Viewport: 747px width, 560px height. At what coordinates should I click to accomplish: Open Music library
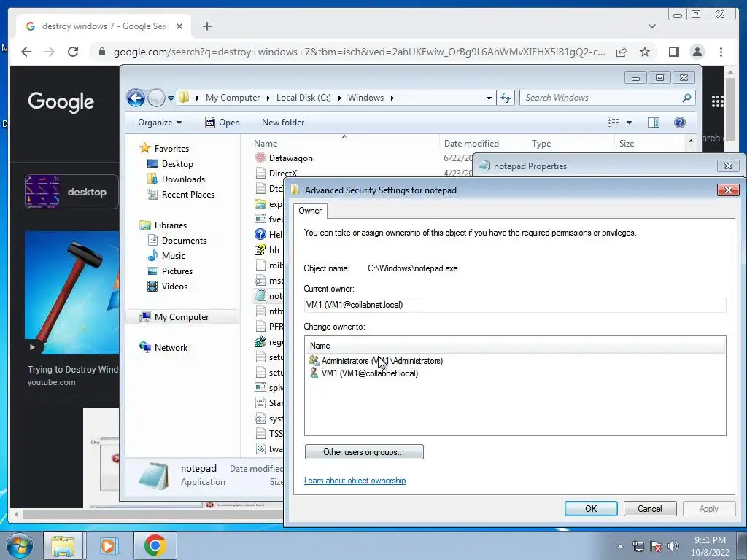(x=174, y=256)
